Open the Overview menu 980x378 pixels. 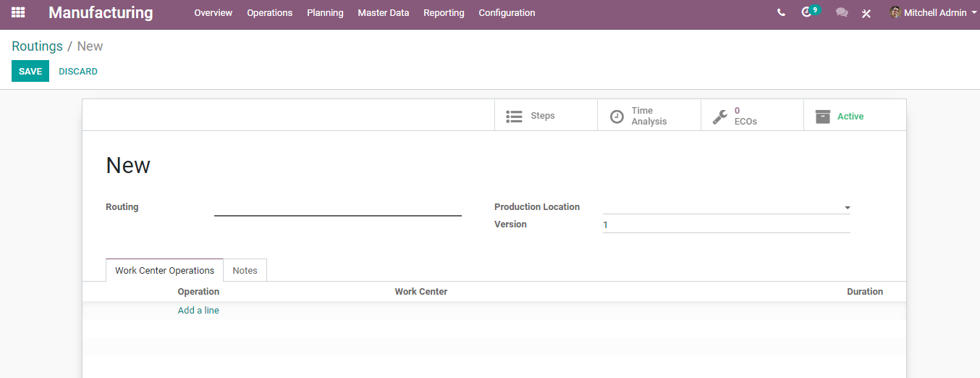pos(214,13)
